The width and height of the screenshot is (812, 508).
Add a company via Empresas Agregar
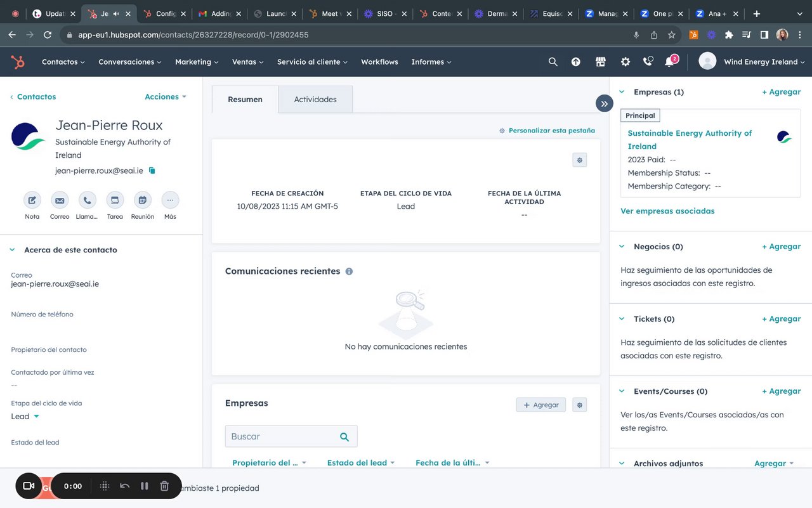[x=782, y=92]
